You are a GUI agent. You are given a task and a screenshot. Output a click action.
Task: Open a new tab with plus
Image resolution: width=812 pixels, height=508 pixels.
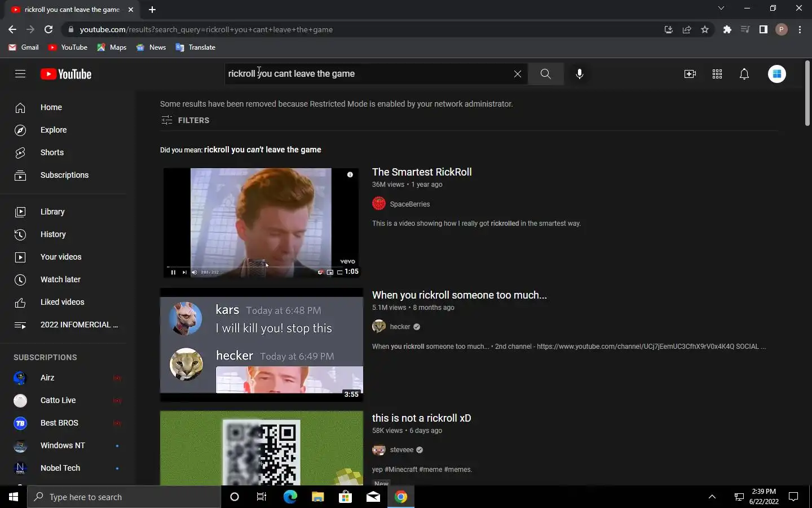pos(152,10)
